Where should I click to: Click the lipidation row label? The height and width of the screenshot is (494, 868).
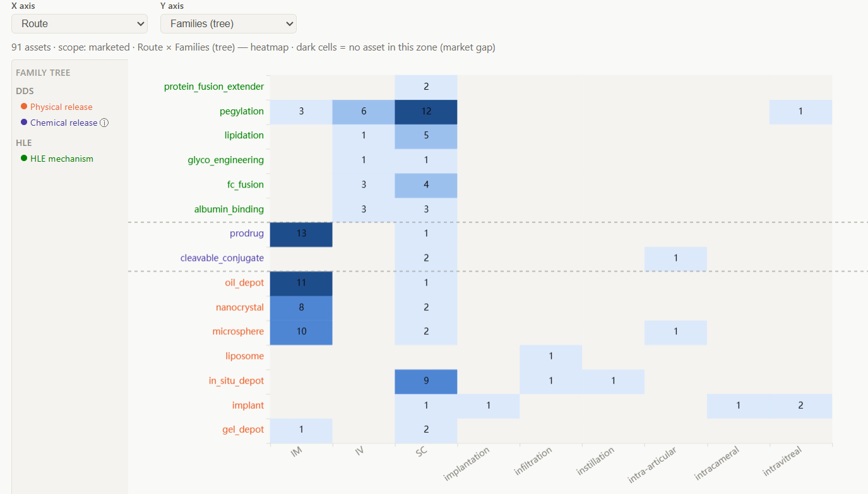[244, 136]
